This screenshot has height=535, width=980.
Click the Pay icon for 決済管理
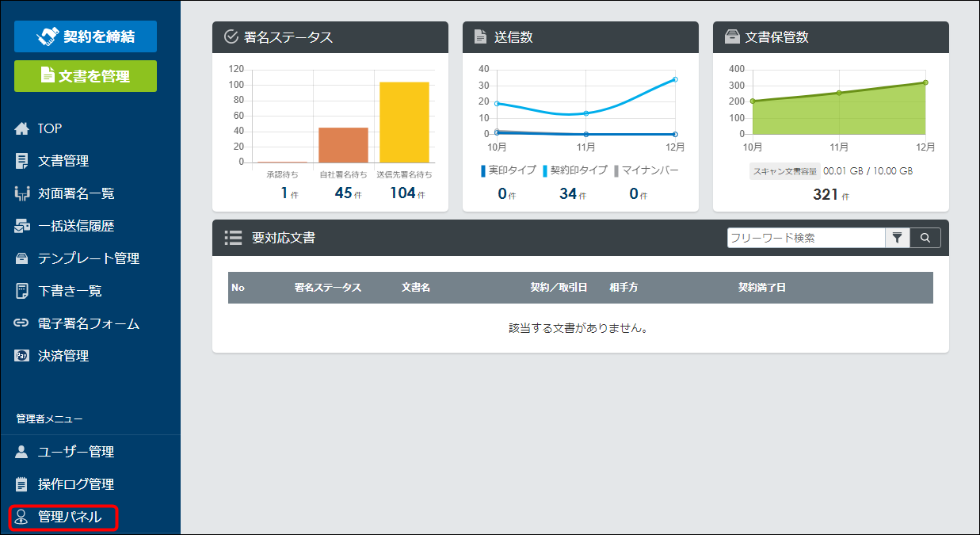[x=21, y=356]
